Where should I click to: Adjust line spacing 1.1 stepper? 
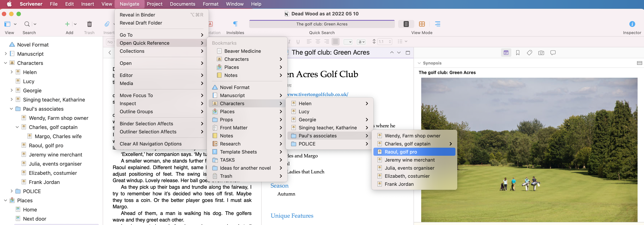pos(390,42)
